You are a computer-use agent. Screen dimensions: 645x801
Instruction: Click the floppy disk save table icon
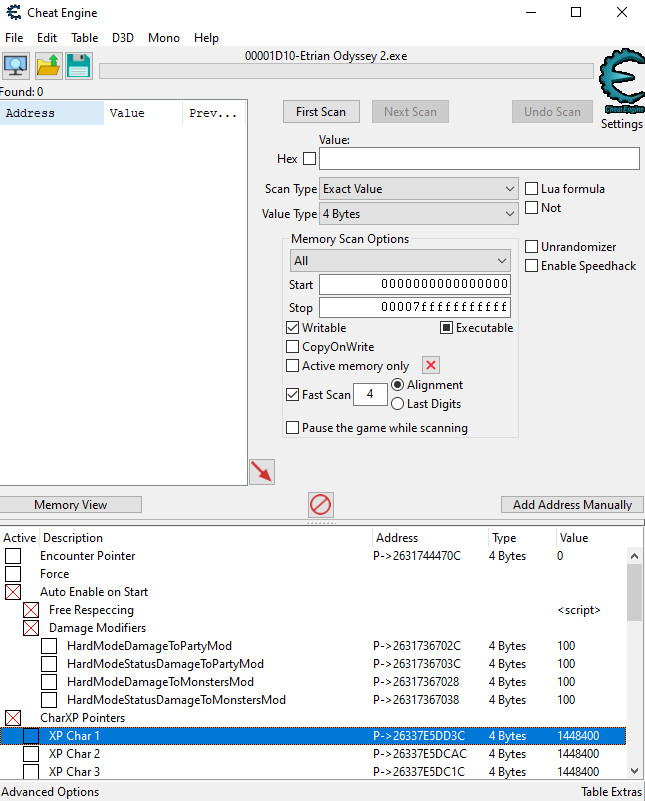click(x=79, y=66)
